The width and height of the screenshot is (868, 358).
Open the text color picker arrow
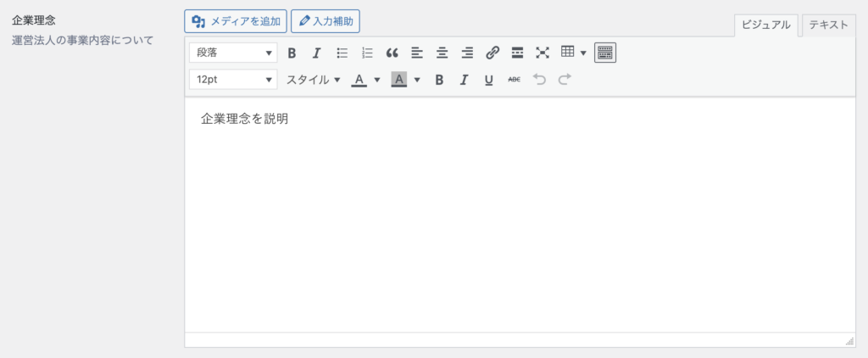pos(377,80)
